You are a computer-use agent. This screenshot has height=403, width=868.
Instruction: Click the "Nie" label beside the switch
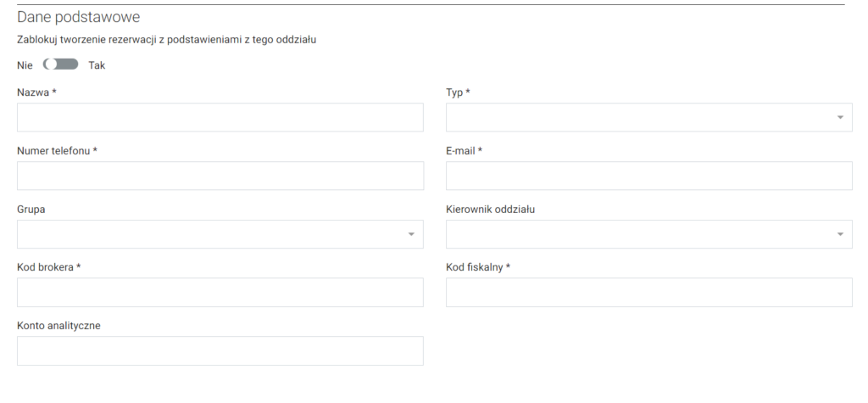[25, 64]
